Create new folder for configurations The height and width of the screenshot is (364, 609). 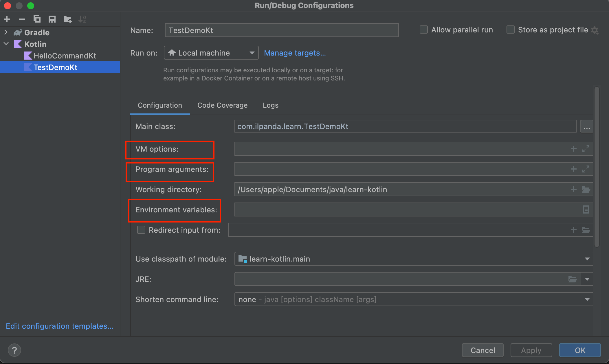(x=67, y=19)
